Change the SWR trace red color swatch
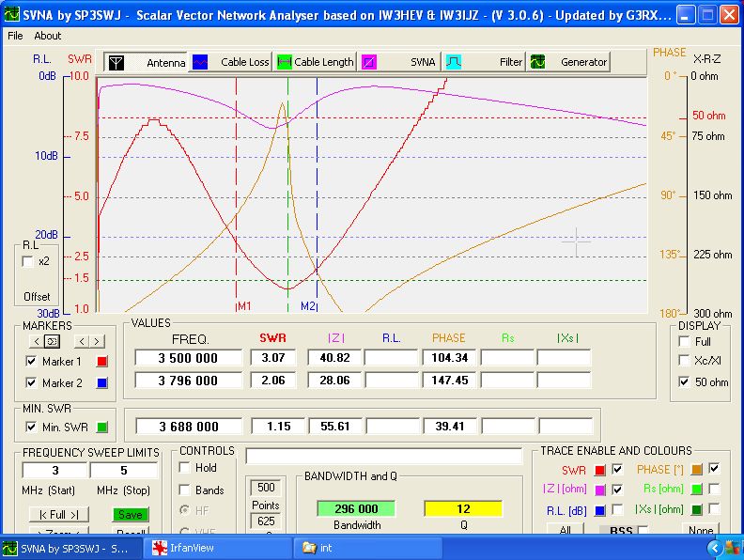The height and width of the screenshot is (560, 744). click(x=600, y=469)
